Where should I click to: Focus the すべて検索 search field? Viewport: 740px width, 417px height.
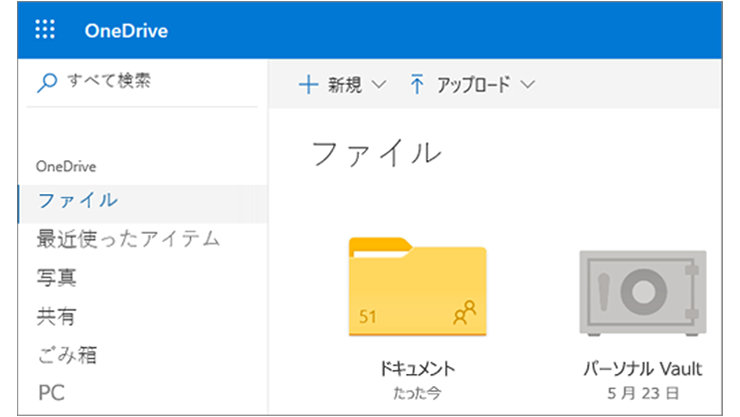click(142, 83)
